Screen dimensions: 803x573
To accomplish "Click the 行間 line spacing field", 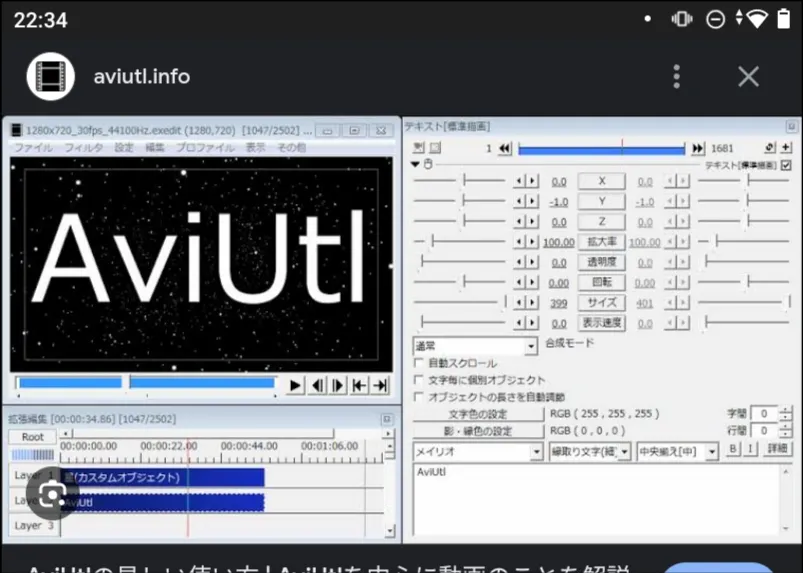I will [x=764, y=431].
